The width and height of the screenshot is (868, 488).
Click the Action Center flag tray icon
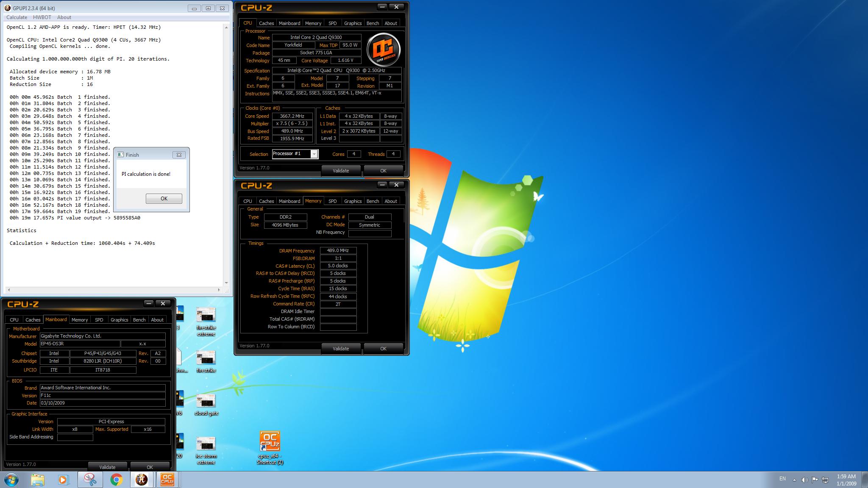815,480
